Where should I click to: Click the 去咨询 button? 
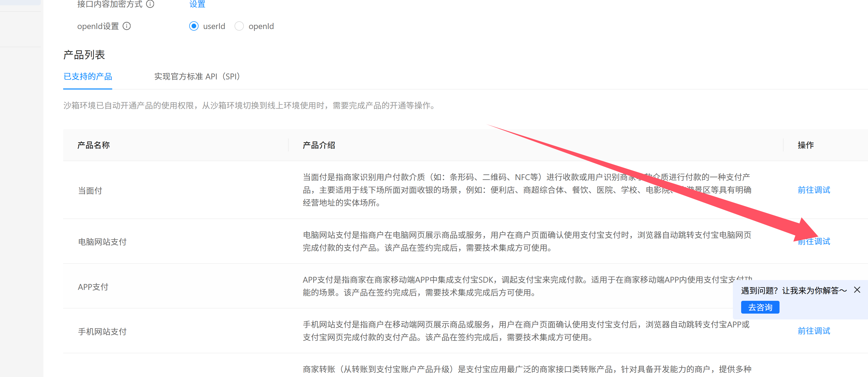[760, 307]
